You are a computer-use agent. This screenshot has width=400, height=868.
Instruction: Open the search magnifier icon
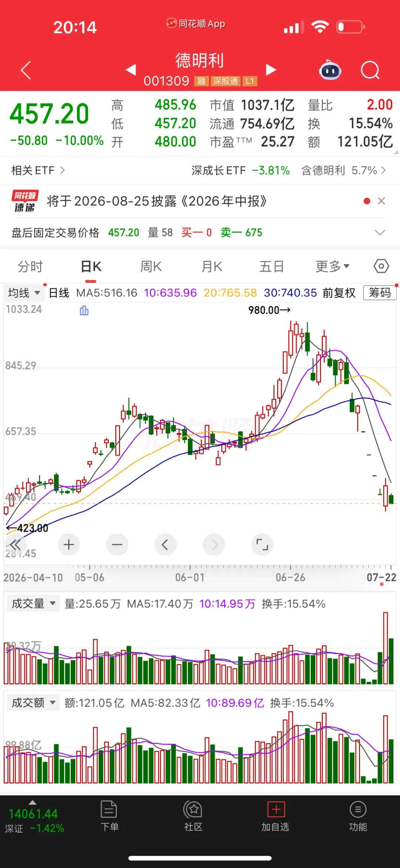tap(370, 70)
